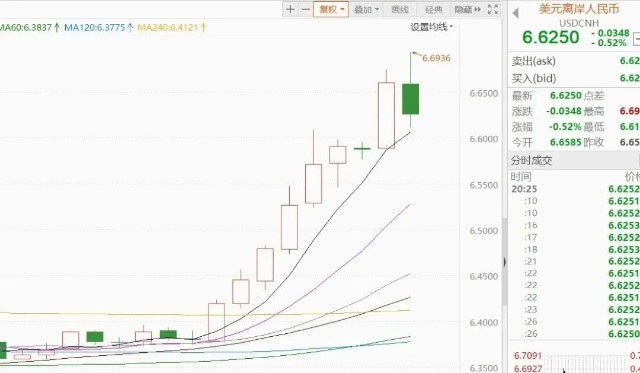Open the 复权 dropdown

point(331,9)
